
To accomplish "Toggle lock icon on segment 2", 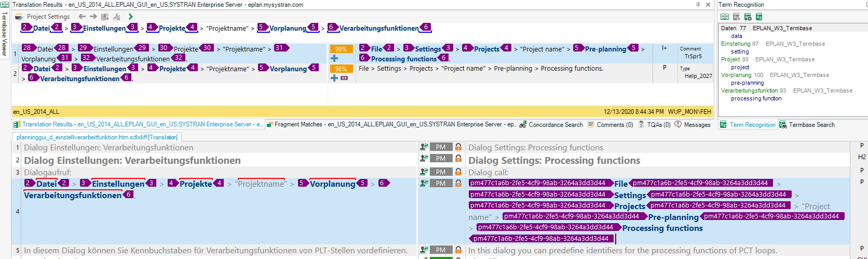I will pyautogui.click(x=458, y=159).
